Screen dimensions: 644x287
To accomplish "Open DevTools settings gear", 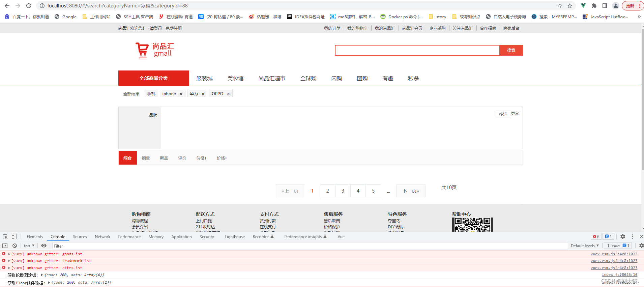I will pos(623,237).
